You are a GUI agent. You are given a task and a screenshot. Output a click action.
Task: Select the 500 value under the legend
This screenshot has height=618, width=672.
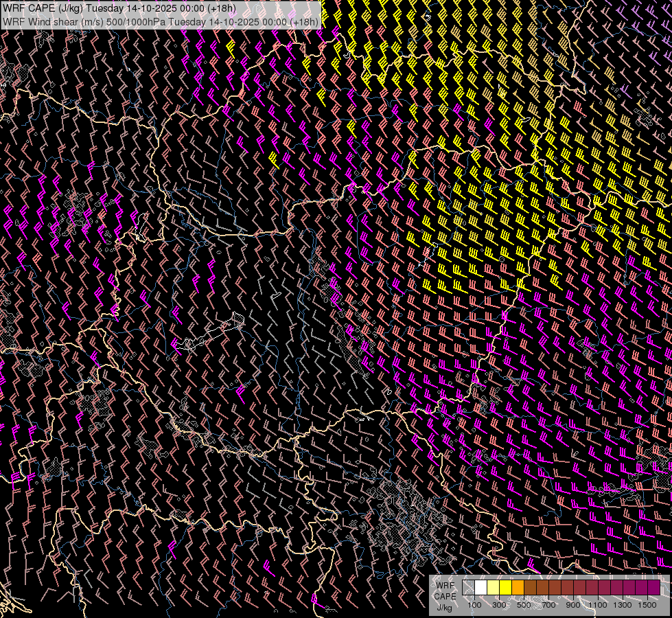point(524,605)
